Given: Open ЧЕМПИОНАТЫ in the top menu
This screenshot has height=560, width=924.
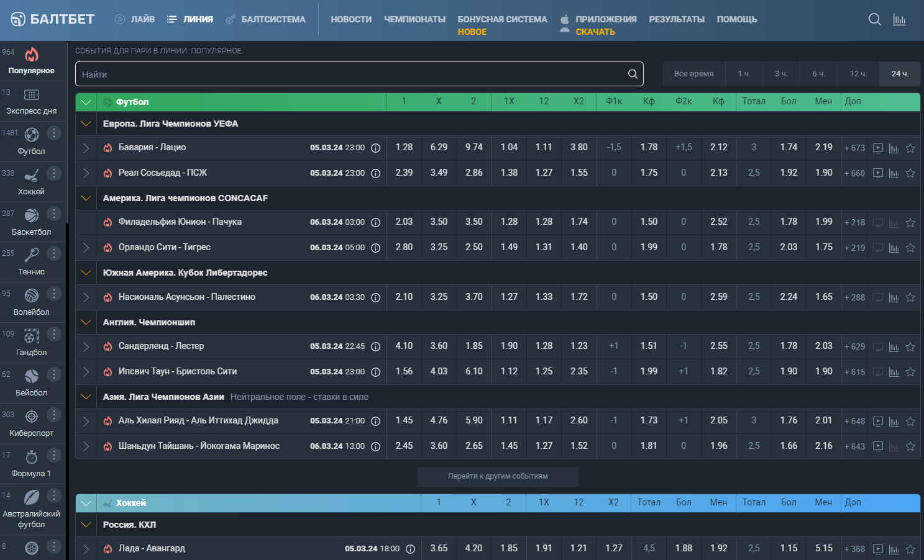Looking at the screenshot, I should [414, 19].
